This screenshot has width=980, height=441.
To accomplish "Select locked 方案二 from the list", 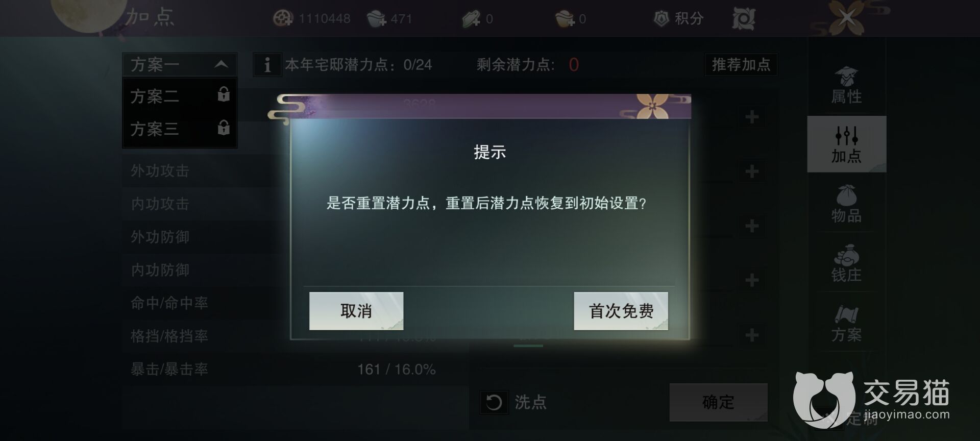I will pyautogui.click(x=180, y=96).
